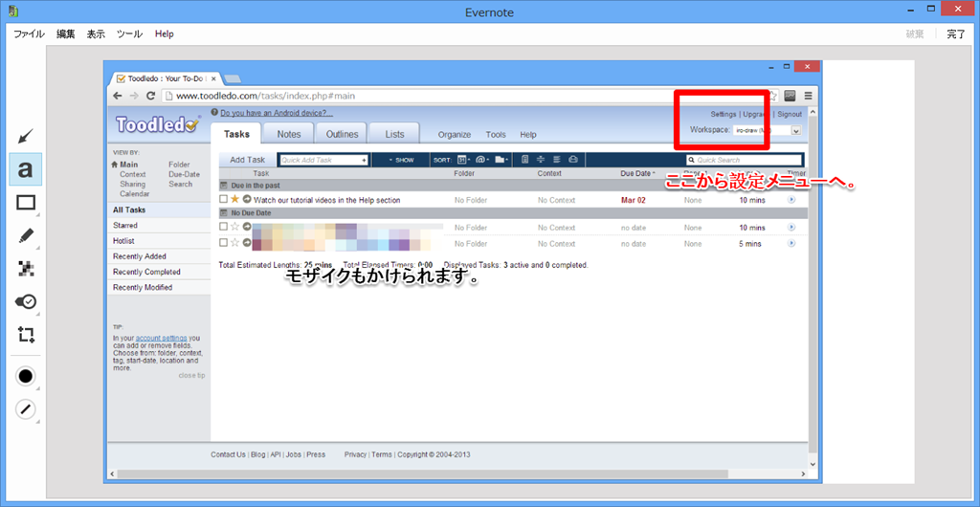
Task: Collapse the No Due Date group
Action: pyautogui.click(x=224, y=213)
